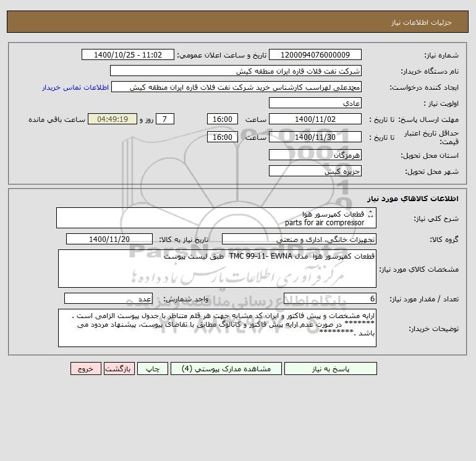Click the label واحد شمارش
The height and width of the screenshot is (461, 476).
(x=186, y=299)
